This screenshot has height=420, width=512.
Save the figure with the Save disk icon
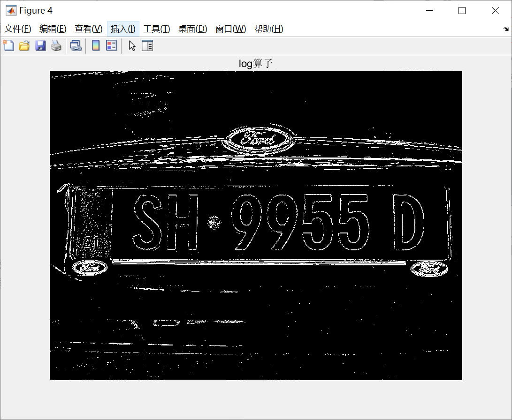coord(40,45)
